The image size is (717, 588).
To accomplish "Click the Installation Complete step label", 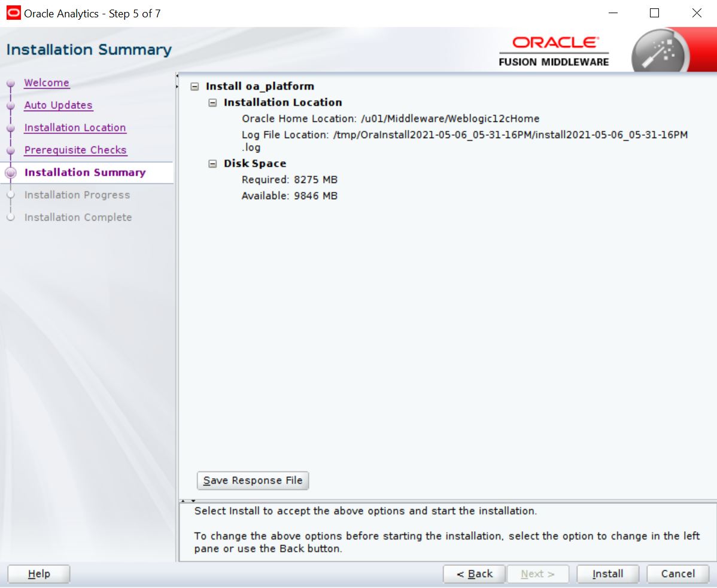I will (x=78, y=217).
